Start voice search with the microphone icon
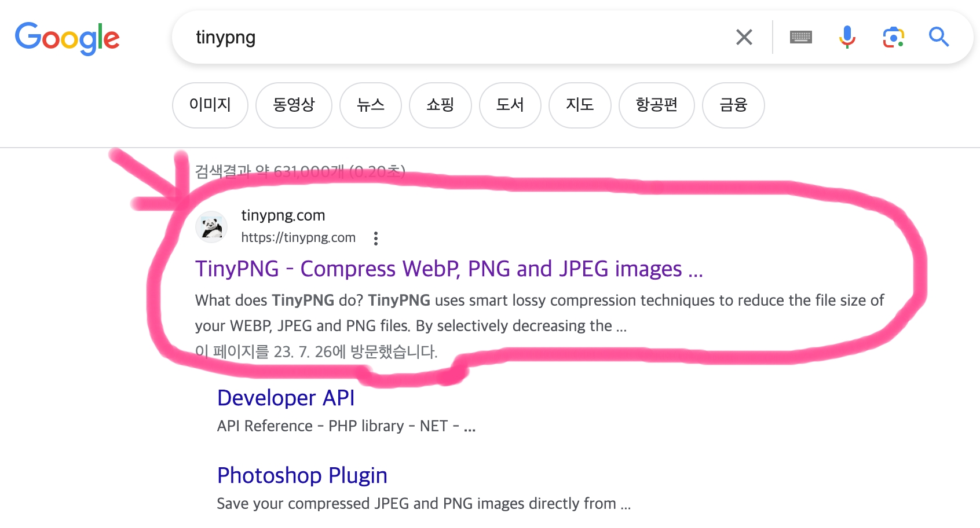The height and width of the screenshot is (528, 980). click(847, 37)
